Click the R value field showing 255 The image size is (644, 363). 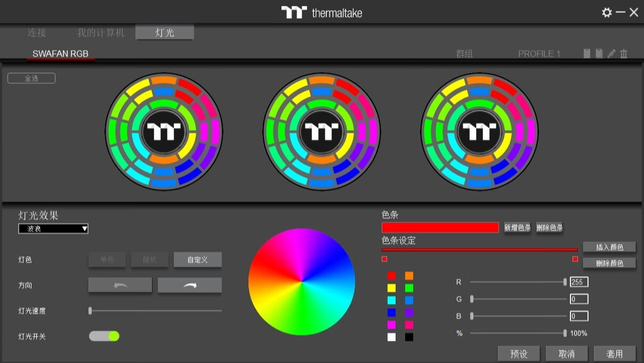click(x=579, y=282)
